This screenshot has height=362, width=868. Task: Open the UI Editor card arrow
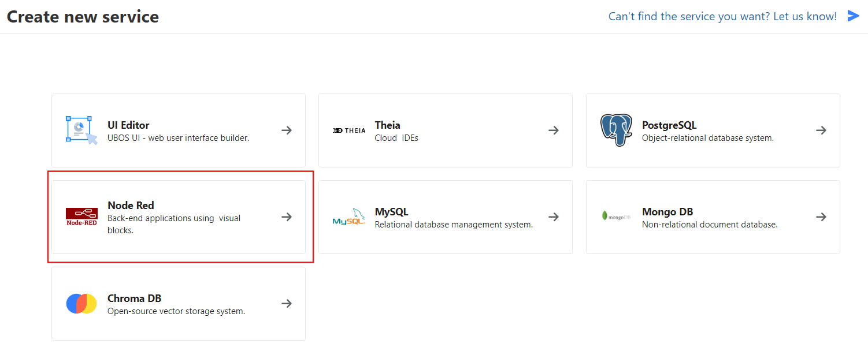(287, 130)
